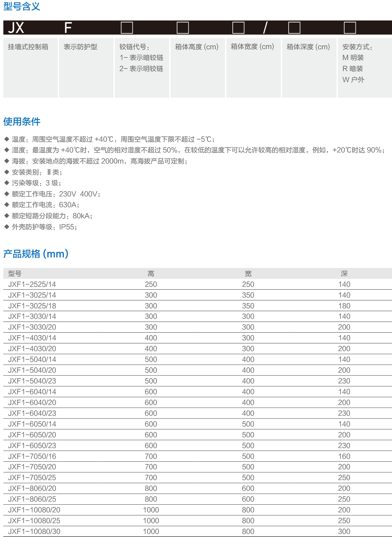Click the JXF1-7050/16 model entry
Screen dimensions: 392x537
32,456
